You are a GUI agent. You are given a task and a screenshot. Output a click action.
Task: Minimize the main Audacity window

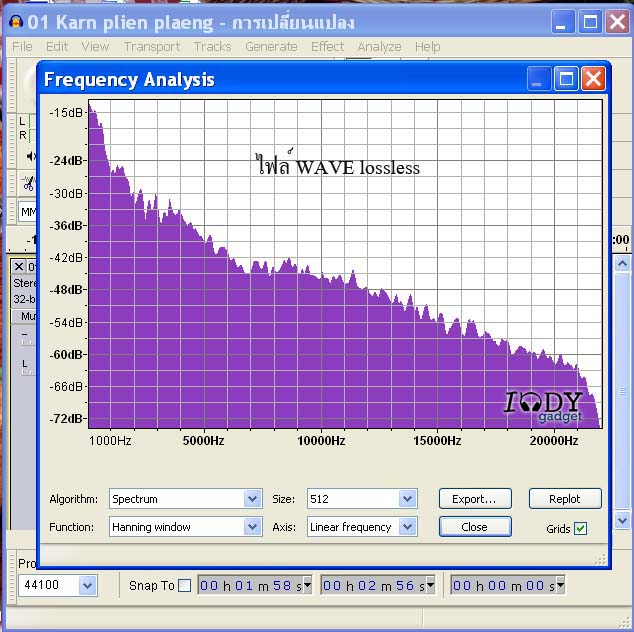click(563, 21)
